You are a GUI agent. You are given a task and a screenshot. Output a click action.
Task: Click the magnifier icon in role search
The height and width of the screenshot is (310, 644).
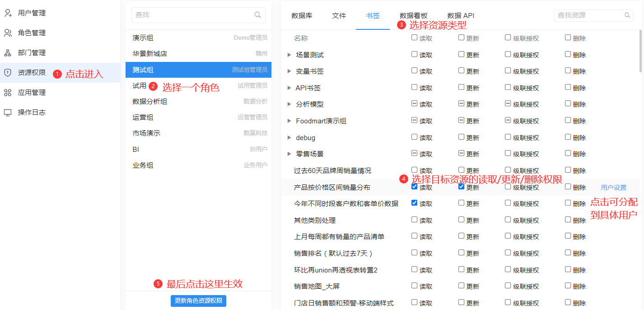coord(258,15)
